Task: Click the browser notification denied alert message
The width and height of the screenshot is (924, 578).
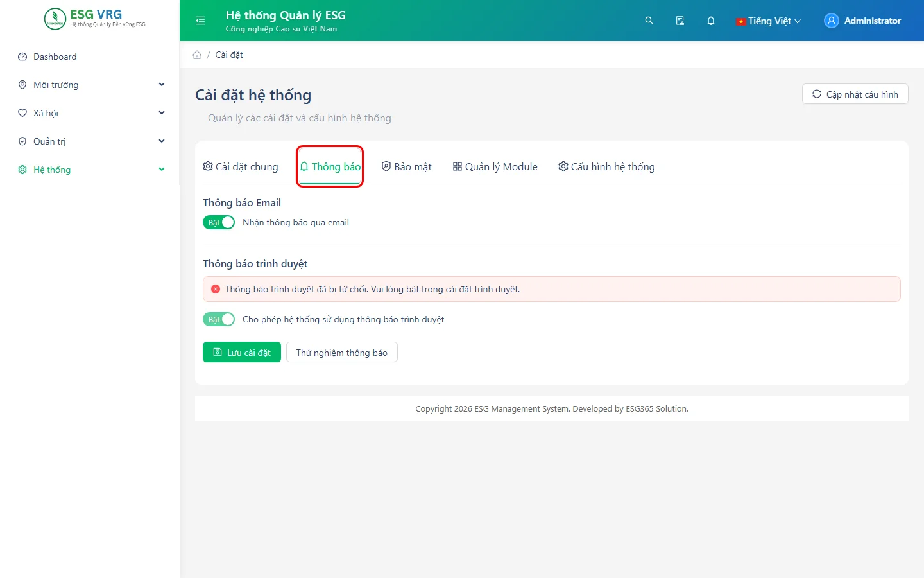Action: [x=372, y=289]
